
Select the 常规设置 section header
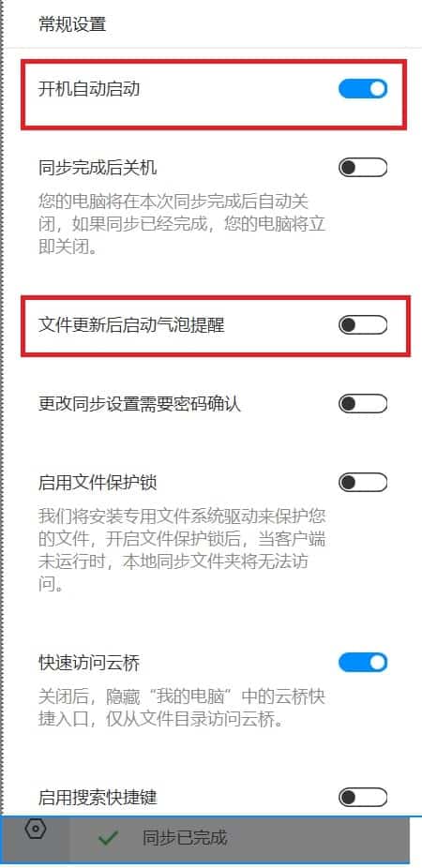[x=72, y=24]
